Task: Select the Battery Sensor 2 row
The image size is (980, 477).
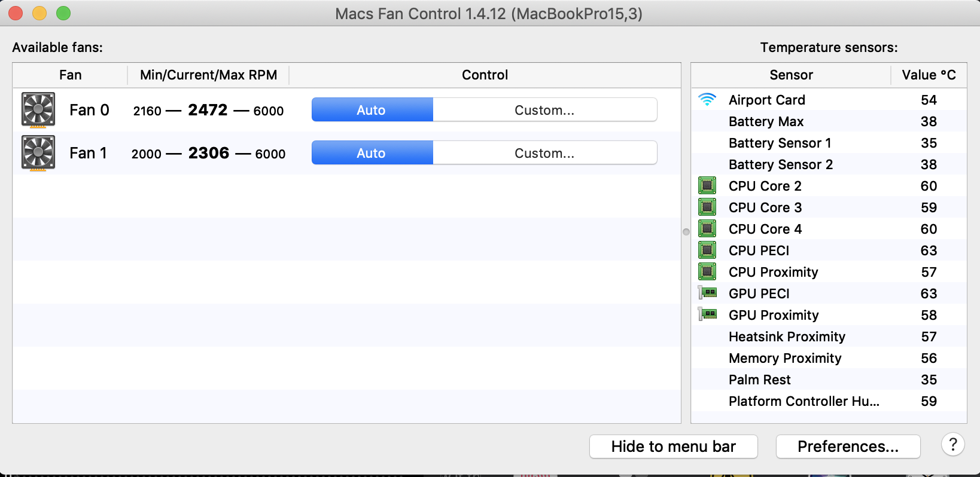Action: pyautogui.click(x=829, y=164)
